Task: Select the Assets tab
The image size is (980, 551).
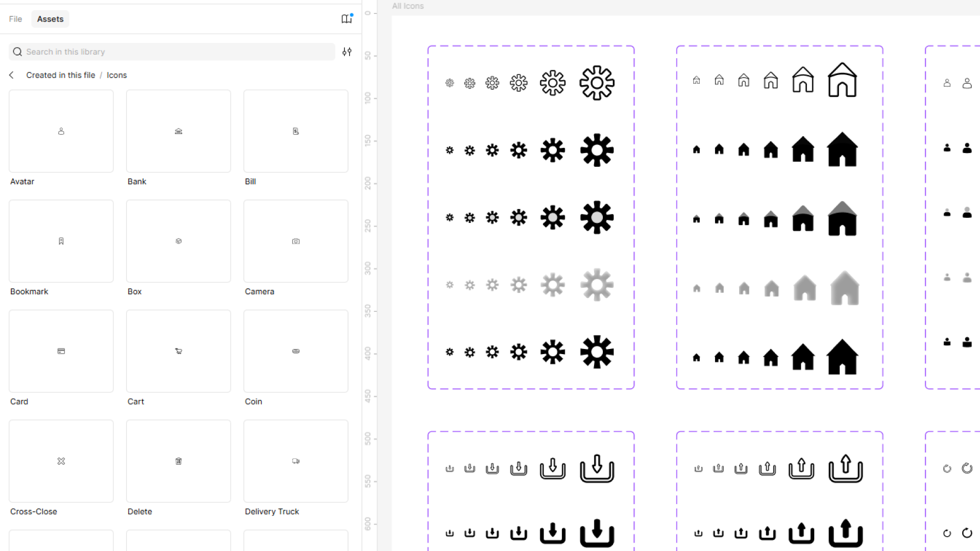Action: click(x=50, y=19)
